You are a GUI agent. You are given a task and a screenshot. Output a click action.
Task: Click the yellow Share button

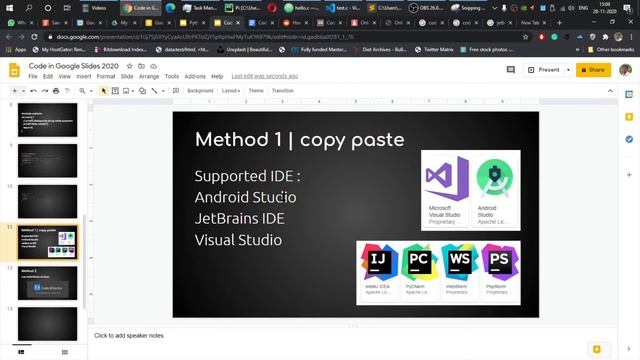(x=593, y=70)
